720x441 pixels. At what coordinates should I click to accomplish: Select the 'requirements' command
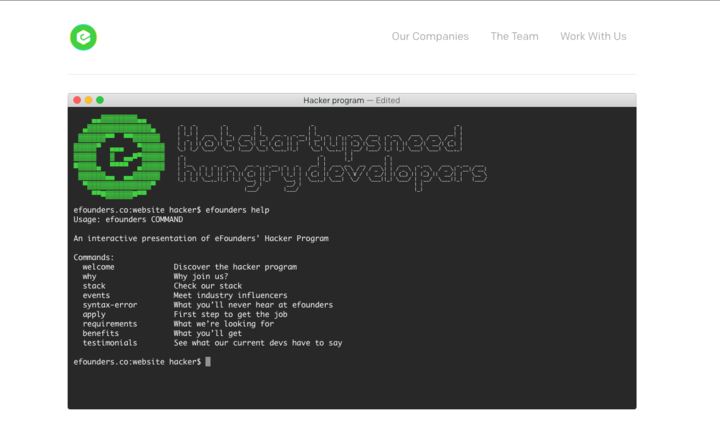(110, 324)
